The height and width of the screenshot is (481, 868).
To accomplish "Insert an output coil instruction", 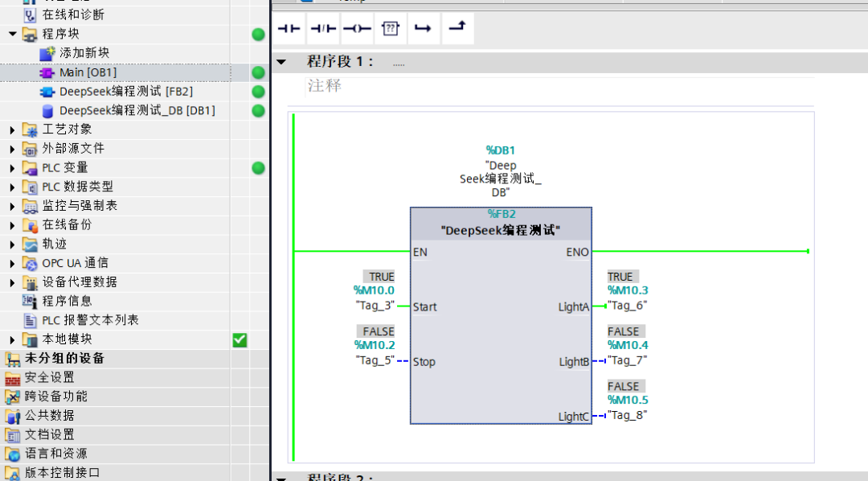I will point(357,28).
